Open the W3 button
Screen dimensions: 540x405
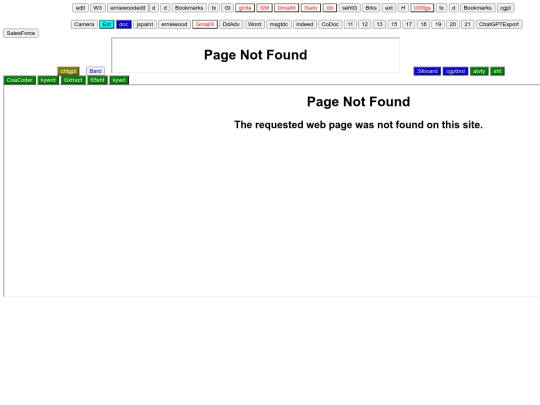98,8
